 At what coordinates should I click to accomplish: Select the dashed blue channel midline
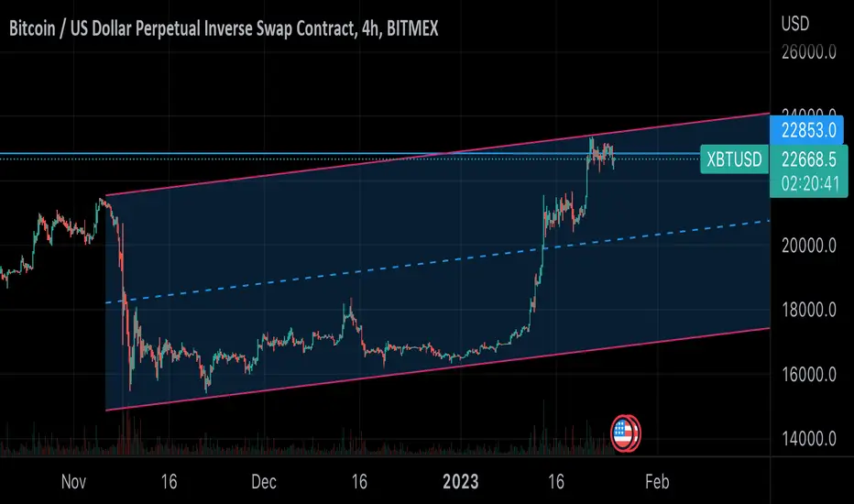click(436, 262)
